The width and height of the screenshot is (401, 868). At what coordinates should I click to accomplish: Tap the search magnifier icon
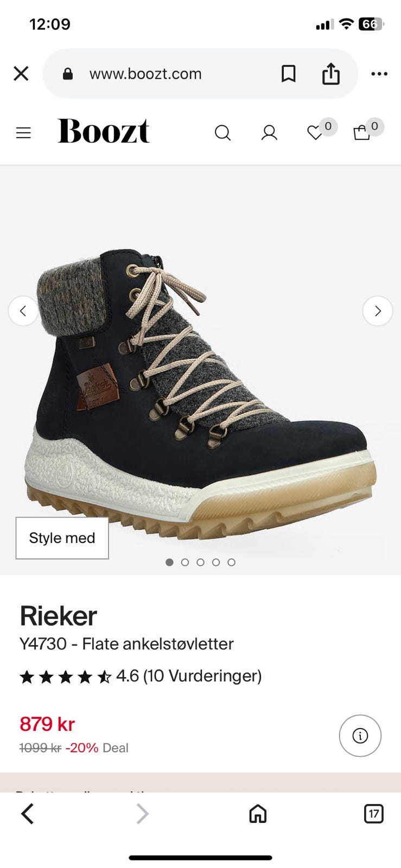[222, 133]
